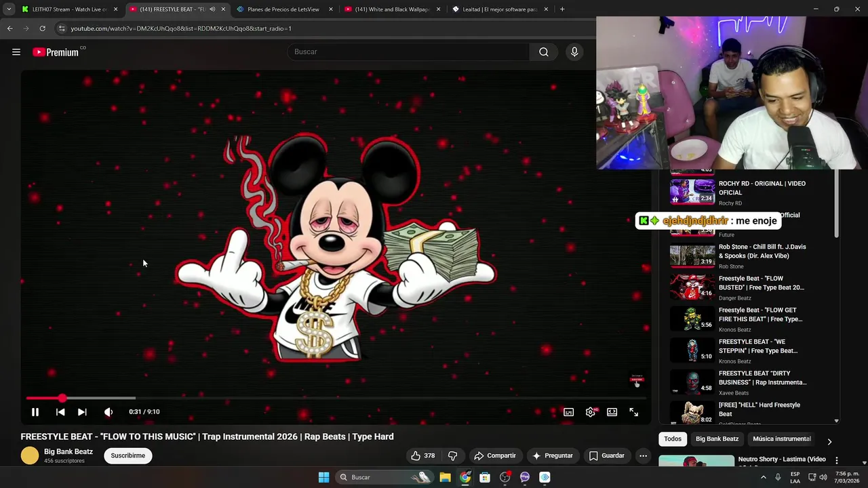868x488 pixels.
Task: Skip to the next video in player
Action: pos(82,412)
